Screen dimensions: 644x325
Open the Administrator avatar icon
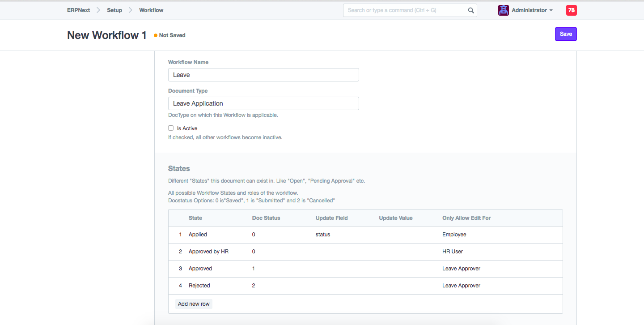(504, 10)
